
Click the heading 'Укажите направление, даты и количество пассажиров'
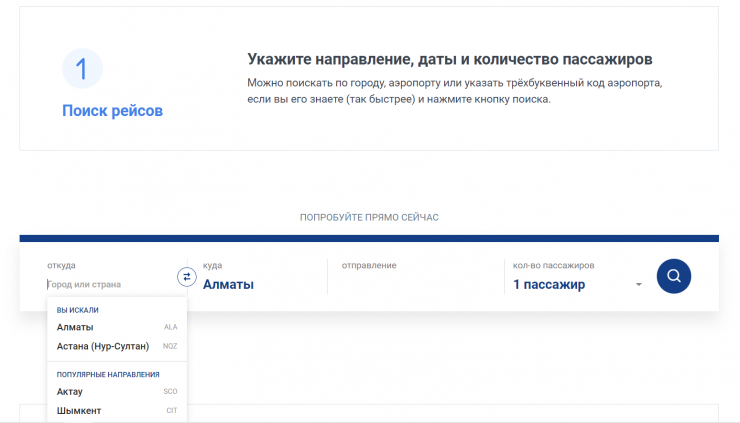coord(450,59)
